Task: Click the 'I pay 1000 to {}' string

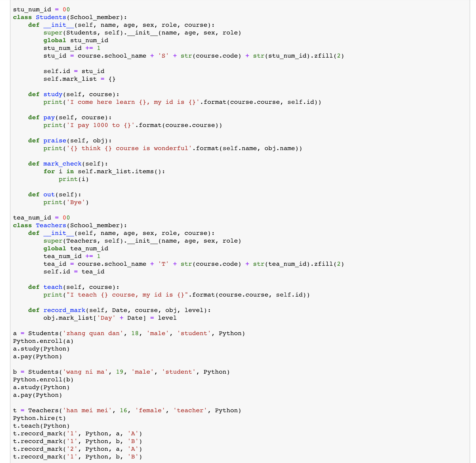Action: (101, 125)
